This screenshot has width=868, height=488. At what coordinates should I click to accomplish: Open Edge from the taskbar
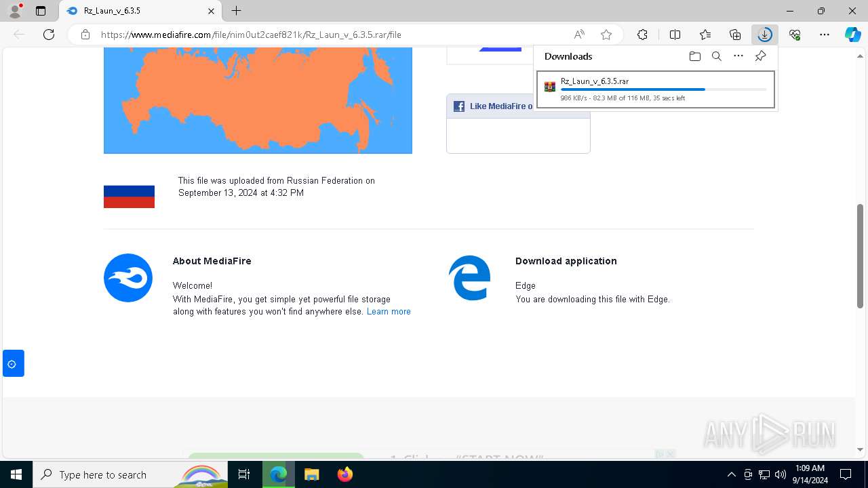click(x=279, y=474)
